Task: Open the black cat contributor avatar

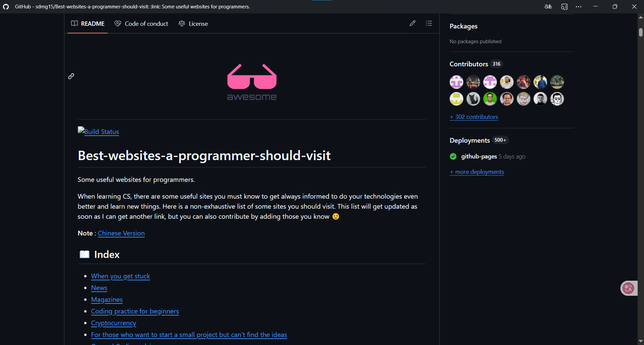Action: 473,99
